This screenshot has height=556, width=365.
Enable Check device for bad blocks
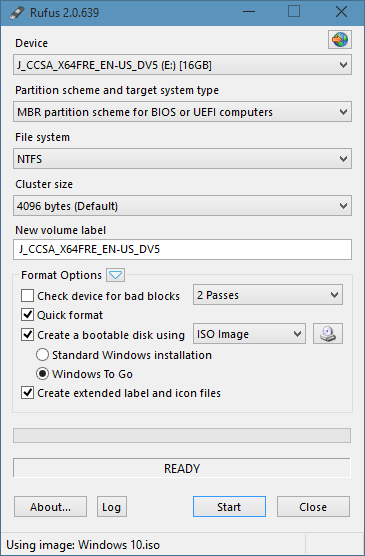pos(28,296)
